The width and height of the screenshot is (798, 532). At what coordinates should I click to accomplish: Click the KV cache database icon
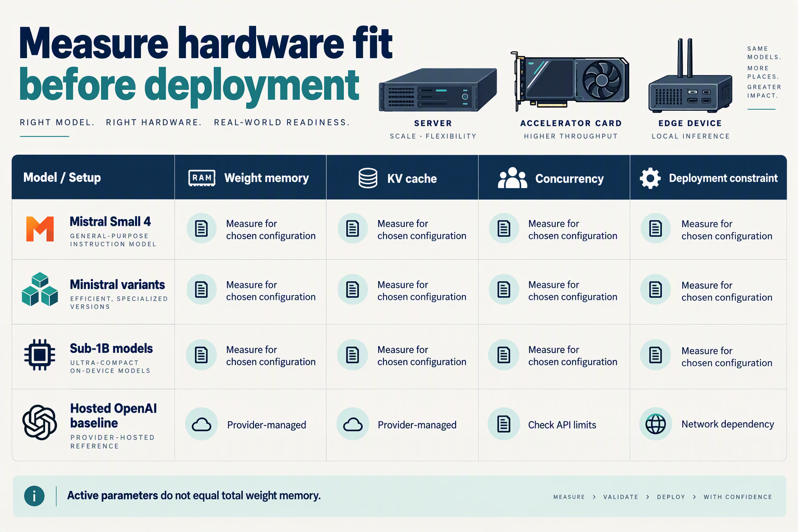[368, 178]
